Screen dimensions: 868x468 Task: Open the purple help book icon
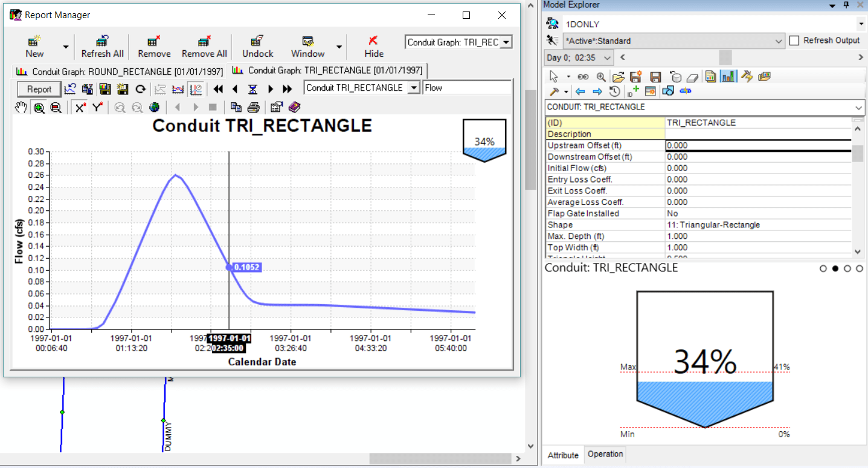click(294, 107)
